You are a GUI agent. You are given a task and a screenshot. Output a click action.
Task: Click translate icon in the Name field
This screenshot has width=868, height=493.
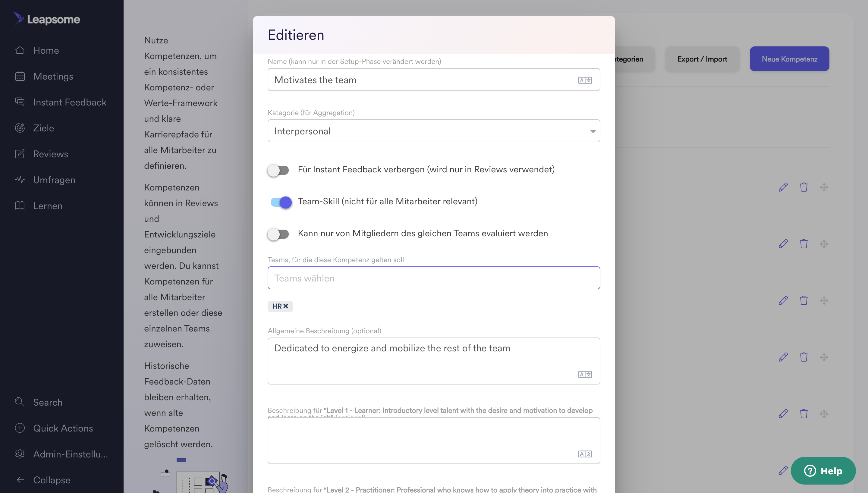[585, 80]
